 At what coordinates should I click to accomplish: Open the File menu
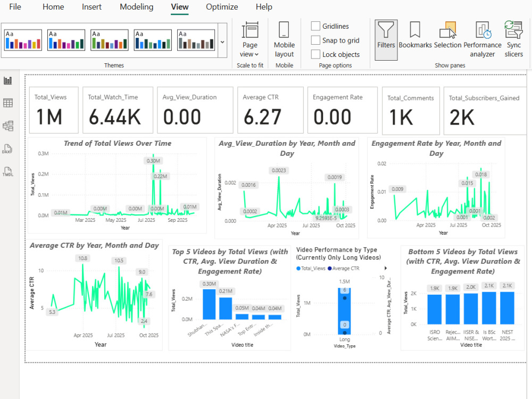coord(15,7)
